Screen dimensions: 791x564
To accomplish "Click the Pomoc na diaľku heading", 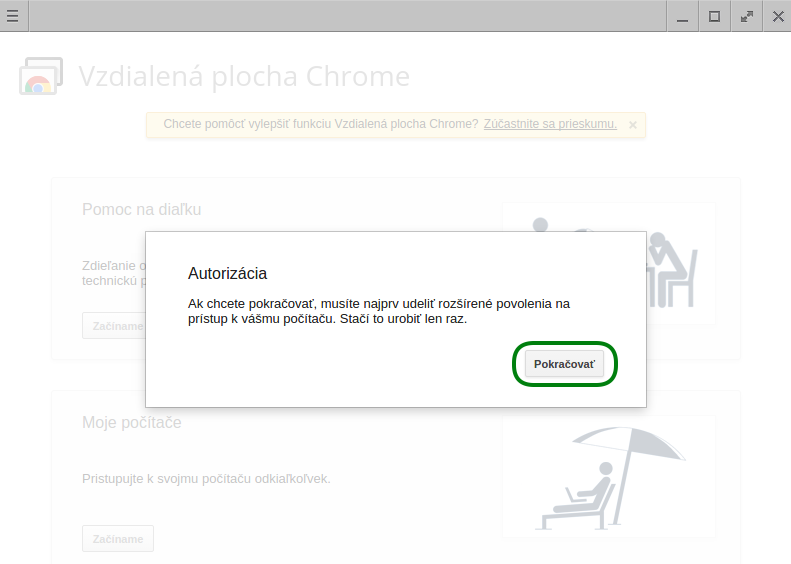I will point(142,209).
